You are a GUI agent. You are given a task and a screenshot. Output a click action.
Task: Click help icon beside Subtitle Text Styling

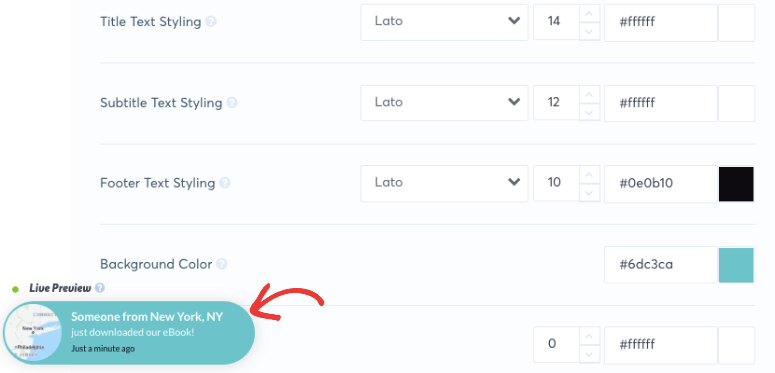(232, 103)
